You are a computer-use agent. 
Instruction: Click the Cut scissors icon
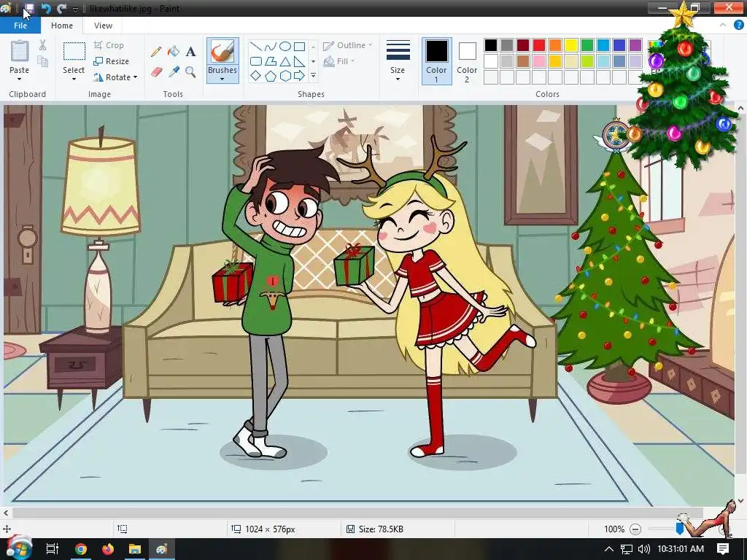pos(43,45)
